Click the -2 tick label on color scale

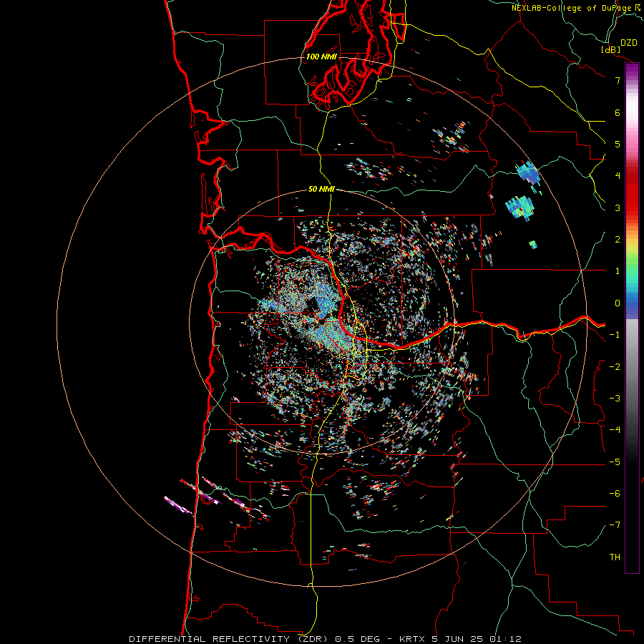[615, 367]
